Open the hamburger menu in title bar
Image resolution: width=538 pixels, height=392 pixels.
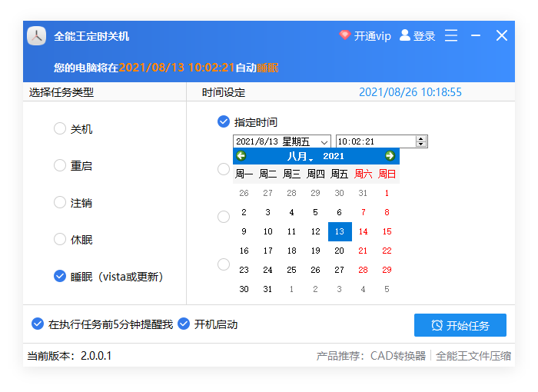coord(451,35)
